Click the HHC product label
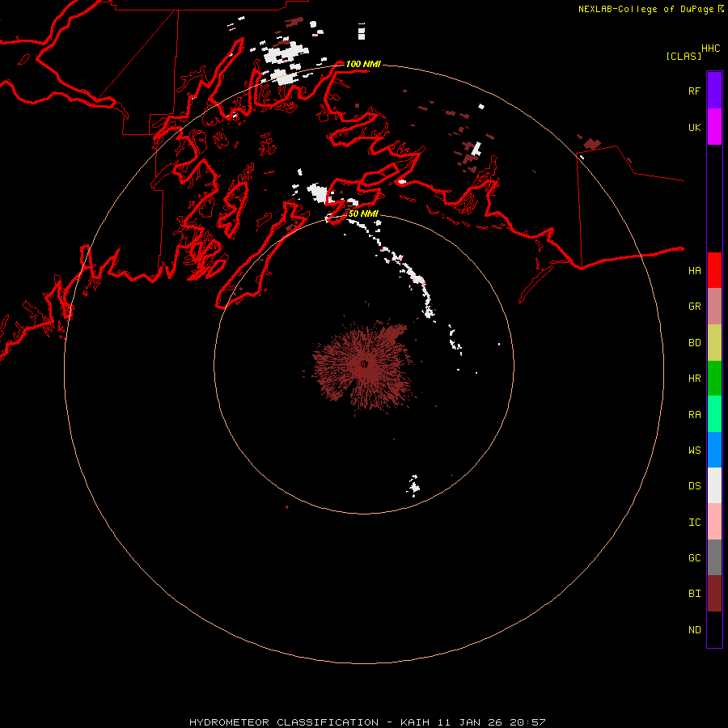Screen dimensions: 728x728 (x=710, y=49)
